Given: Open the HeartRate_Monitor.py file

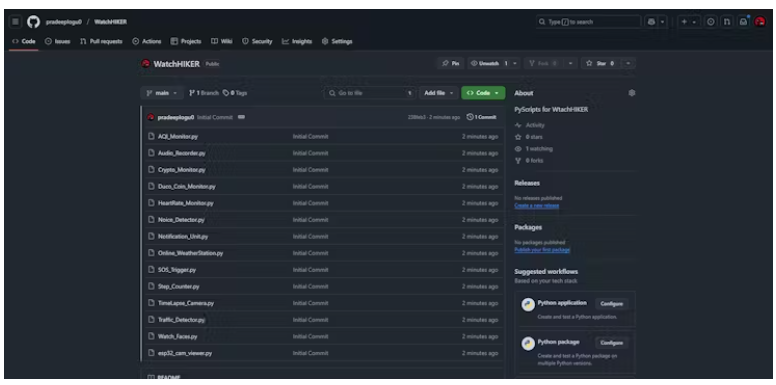Looking at the screenshot, I should point(186,203).
